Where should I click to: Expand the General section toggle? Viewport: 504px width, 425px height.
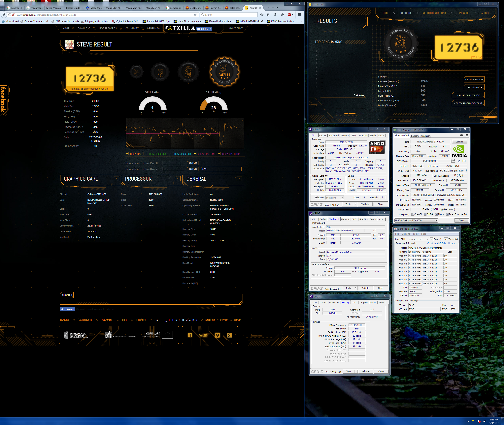pyautogui.click(x=239, y=179)
